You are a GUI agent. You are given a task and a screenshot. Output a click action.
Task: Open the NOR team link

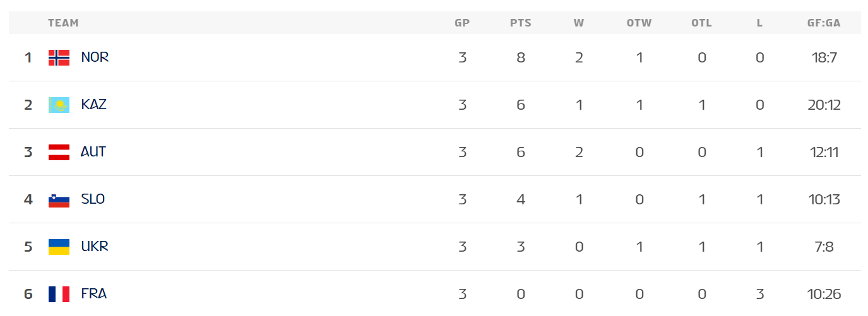point(95,57)
